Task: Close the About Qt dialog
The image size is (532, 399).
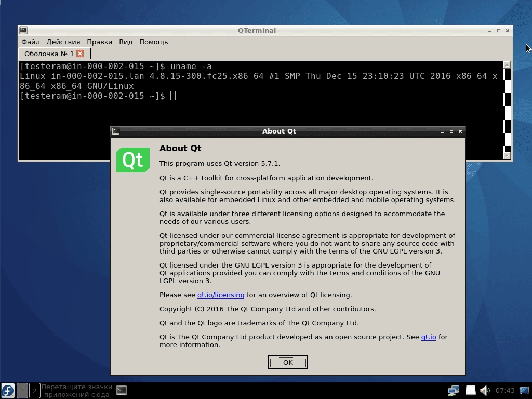Action: (460, 131)
